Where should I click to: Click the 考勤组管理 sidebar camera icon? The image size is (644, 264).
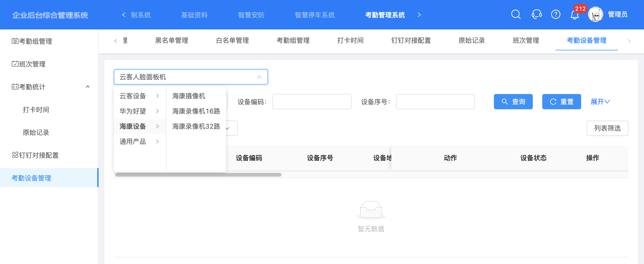(x=15, y=41)
